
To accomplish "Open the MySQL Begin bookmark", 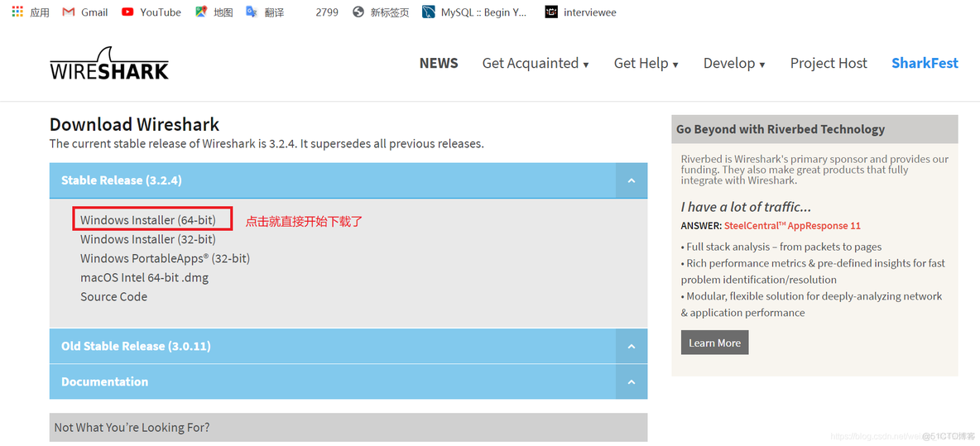I will tap(474, 12).
